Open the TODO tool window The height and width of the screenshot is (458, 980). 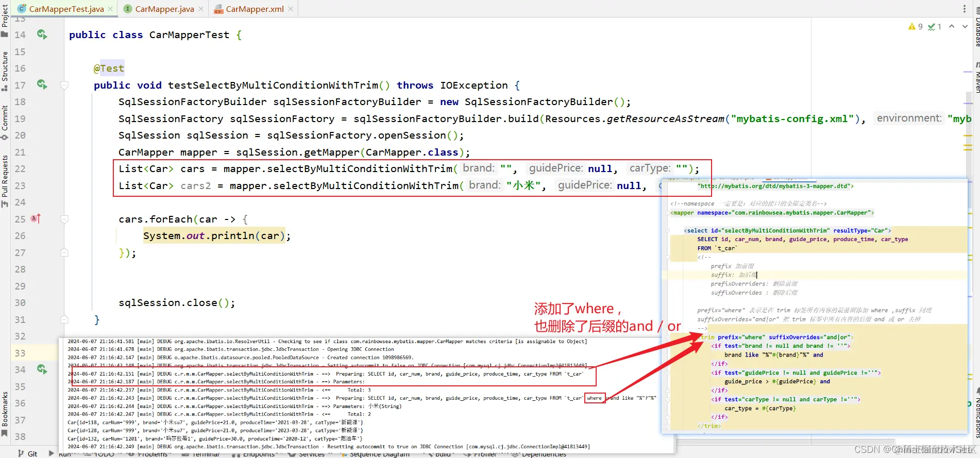(99, 454)
